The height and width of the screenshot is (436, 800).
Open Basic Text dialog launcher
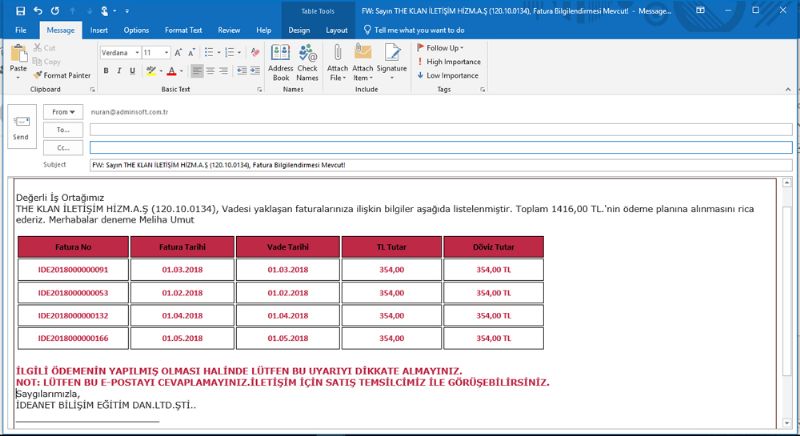click(260, 90)
